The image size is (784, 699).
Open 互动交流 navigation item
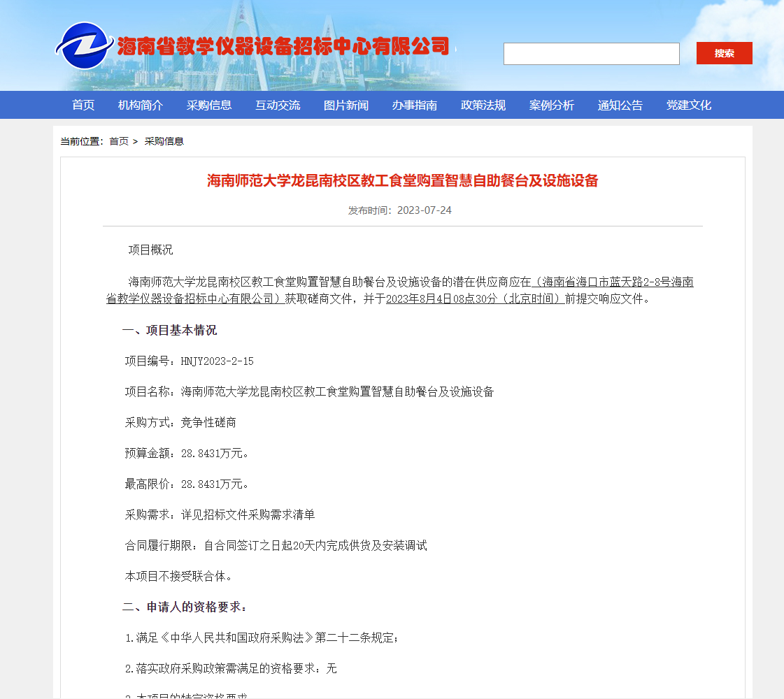pos(278,105)
